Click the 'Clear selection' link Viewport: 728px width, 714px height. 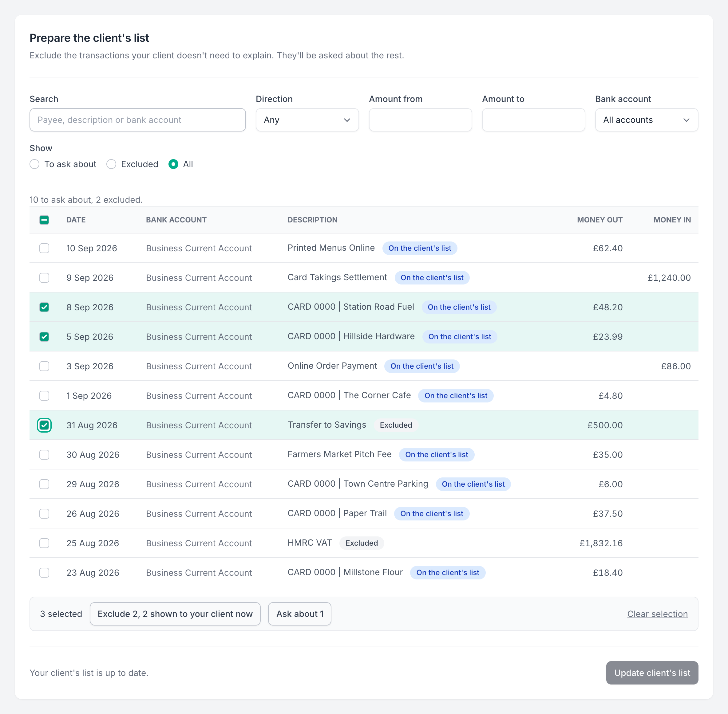658,614
